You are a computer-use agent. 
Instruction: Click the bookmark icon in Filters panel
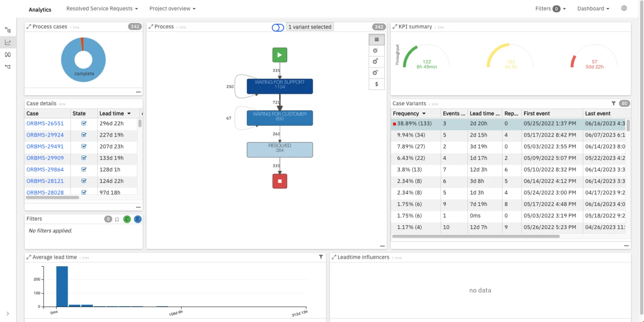coord(117,218)
